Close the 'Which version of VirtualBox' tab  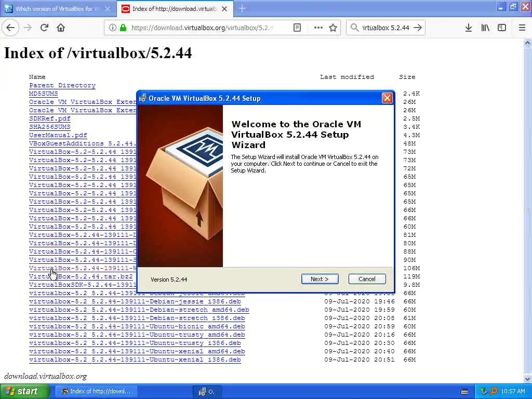pos(108,9)
